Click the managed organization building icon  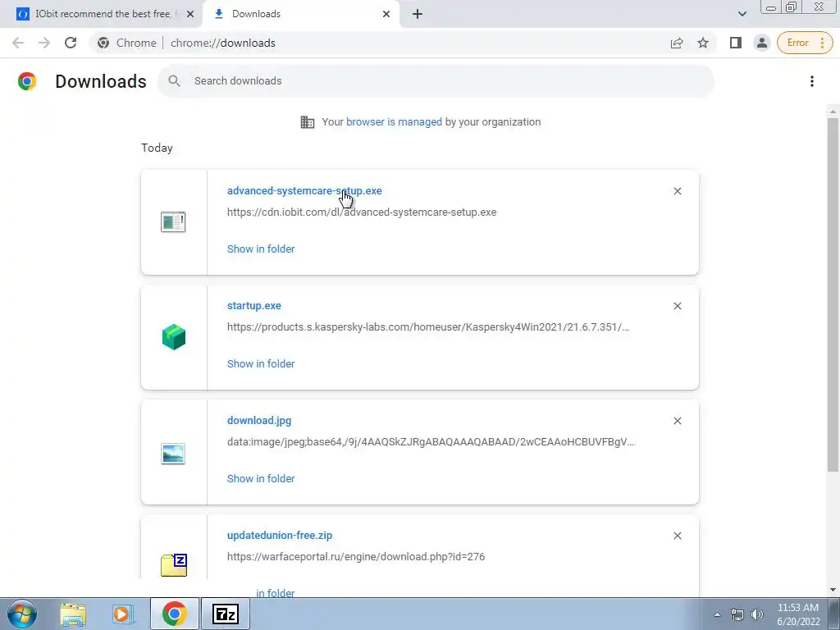tap(308, 122)
